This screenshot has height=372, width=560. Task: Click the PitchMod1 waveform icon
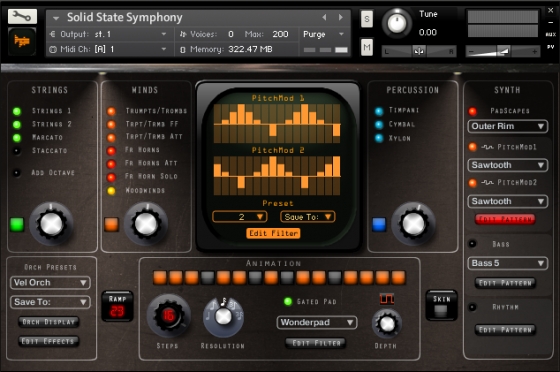pos(487,147)
